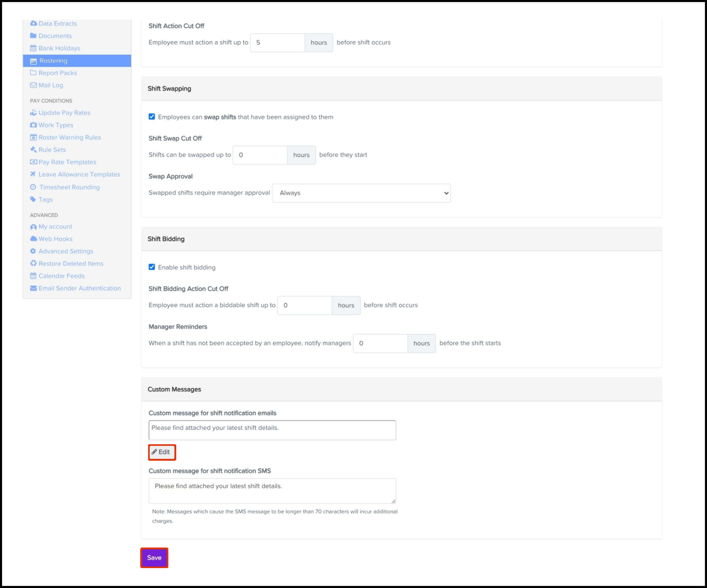Click Edit under shift notification email message

tap(161, 452)
